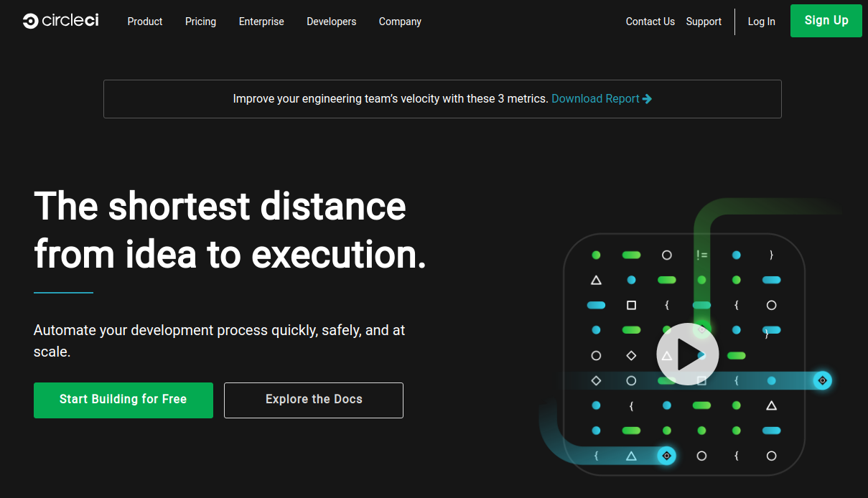
Task: Play the hero video
Action: point(687,354)
